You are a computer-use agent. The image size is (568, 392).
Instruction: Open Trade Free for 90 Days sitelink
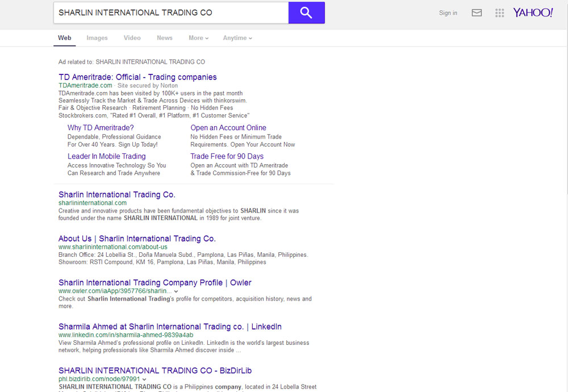coord(227,156)
